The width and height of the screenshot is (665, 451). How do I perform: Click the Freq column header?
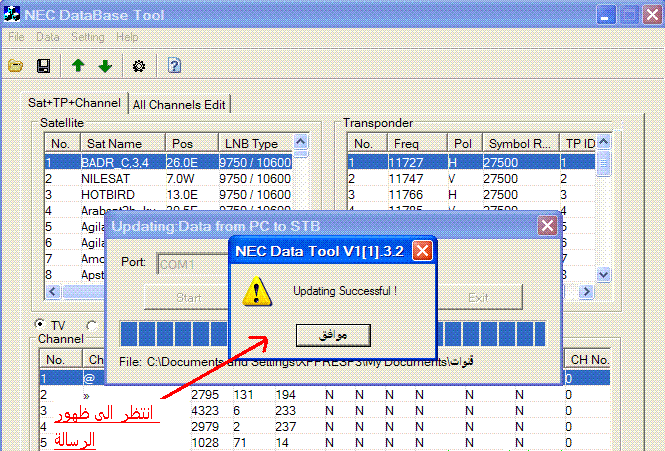pos(417,144)
